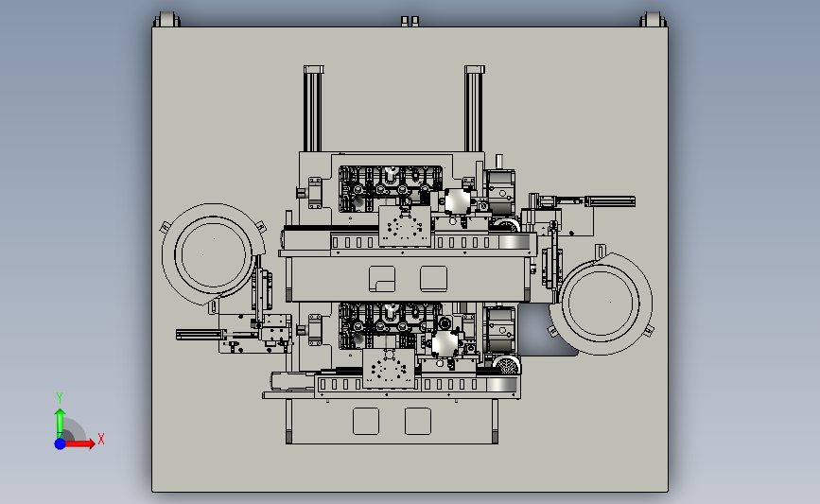Select the right vertical rail column

click(474, 109)
